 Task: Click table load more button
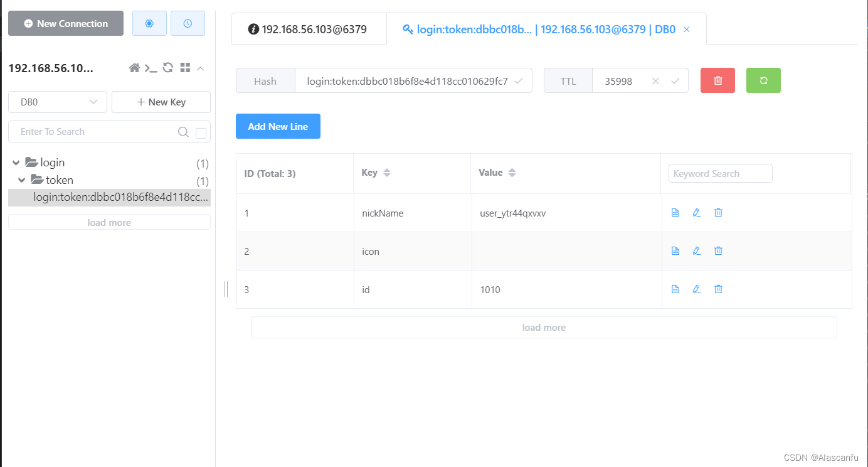(x=544, y=327)
